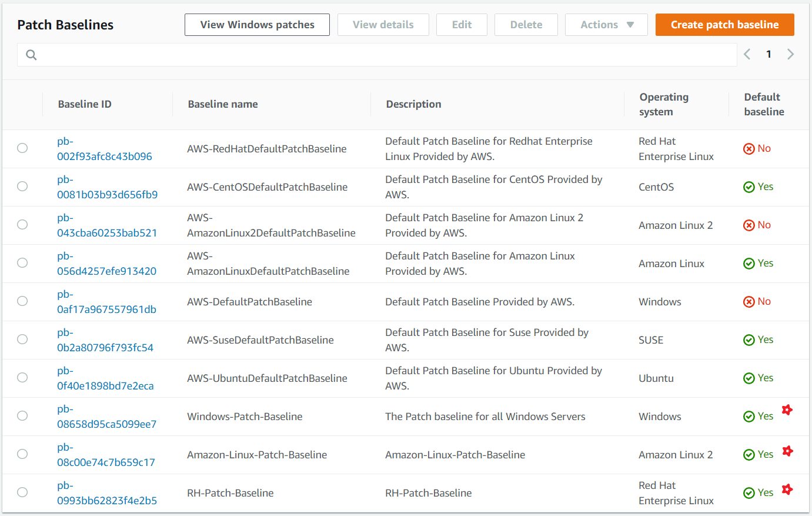This screenshot has height=516, width=812.
Task: Open baseline link pb-002f93afc8c43b096
Action: coord(105,149)
